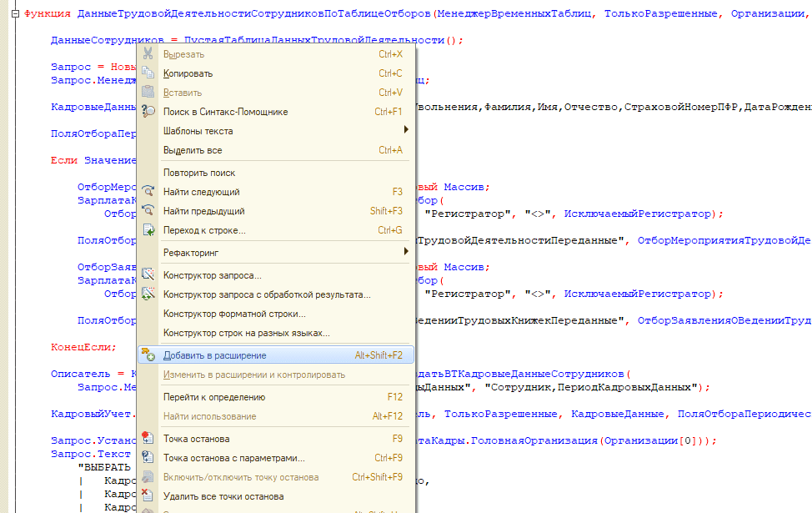Open Конструктор запроса...
812x513 pixels.
[x=276, y=275]
